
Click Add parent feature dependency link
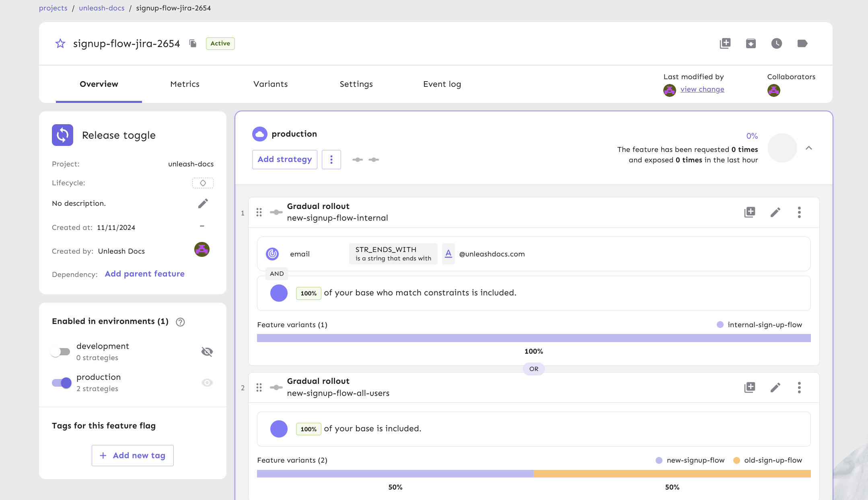pyautogui.click(x=145, y=274)
